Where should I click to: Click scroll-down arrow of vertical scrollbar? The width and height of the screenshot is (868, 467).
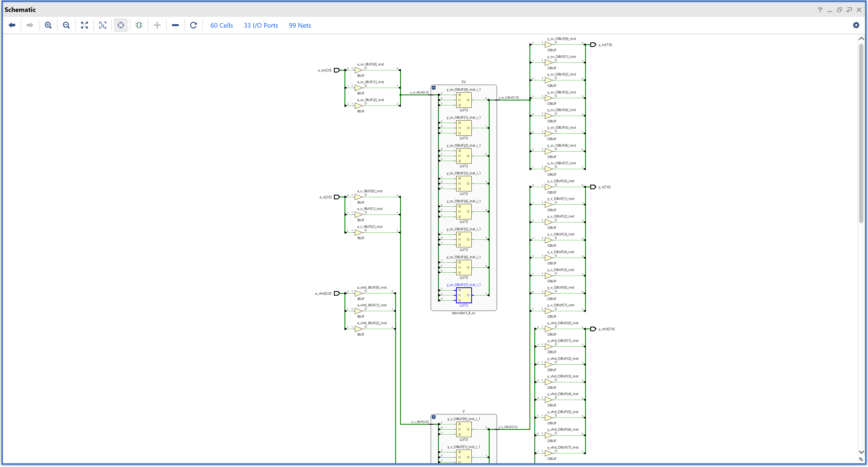pos(861,452)
